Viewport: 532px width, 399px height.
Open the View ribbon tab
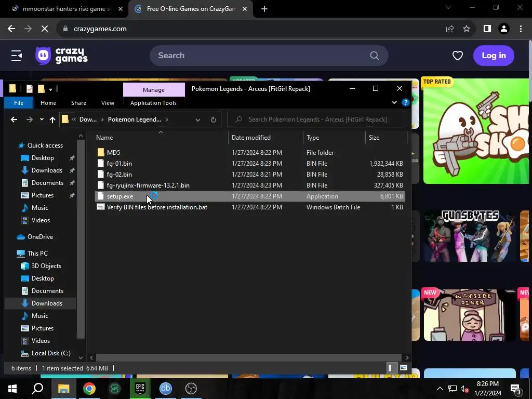(108, 103)
